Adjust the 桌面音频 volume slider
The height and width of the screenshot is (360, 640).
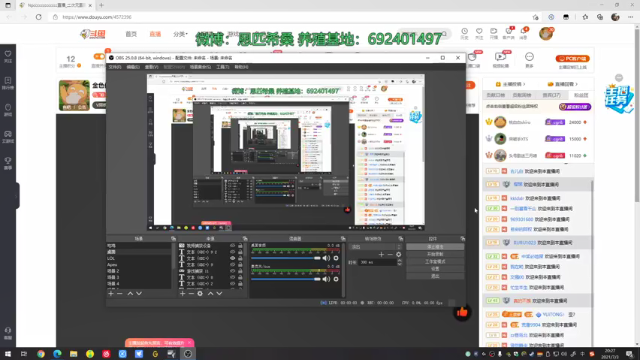pyautogui.click(x=286, y=258)
